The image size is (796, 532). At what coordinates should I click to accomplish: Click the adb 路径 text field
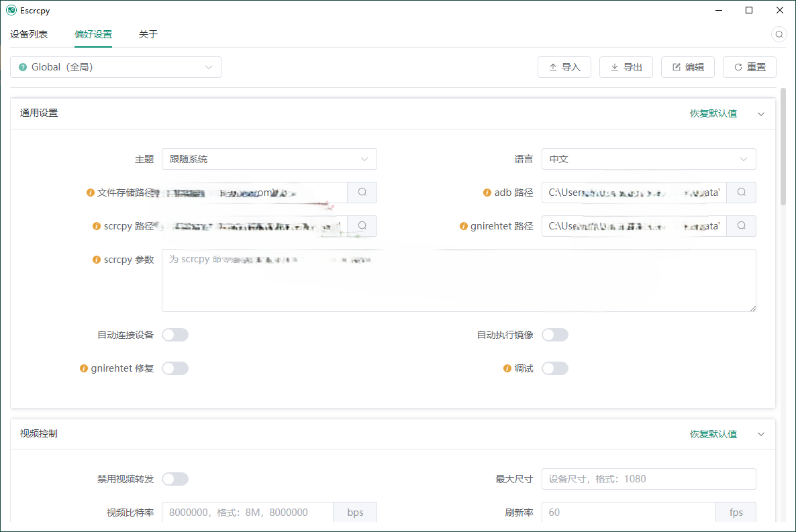pos(634,193)
